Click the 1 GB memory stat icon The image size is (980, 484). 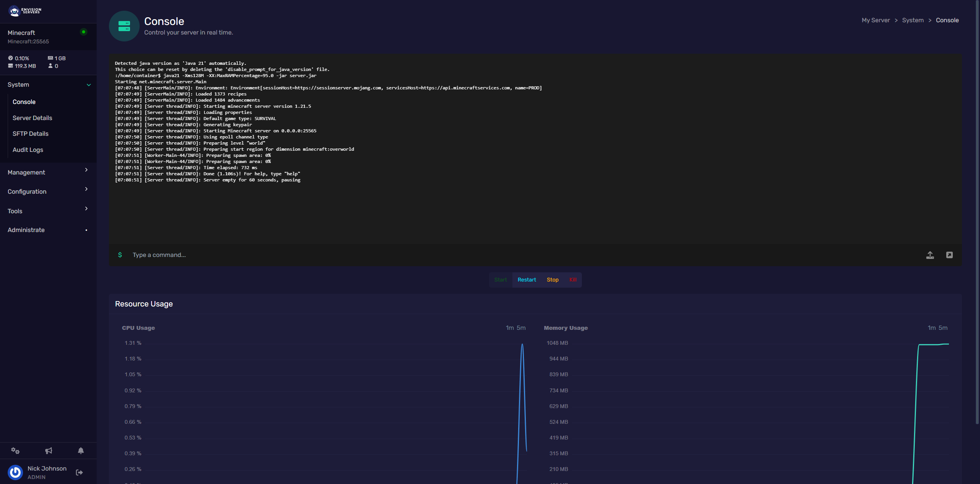point(50,58)
